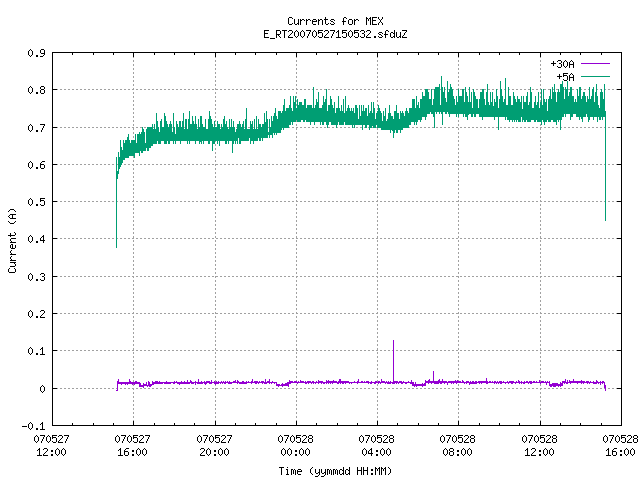Click the '070528 12:00' x-axis tick label
Viewport: 640px width, 480px height.
coord(540,446)
